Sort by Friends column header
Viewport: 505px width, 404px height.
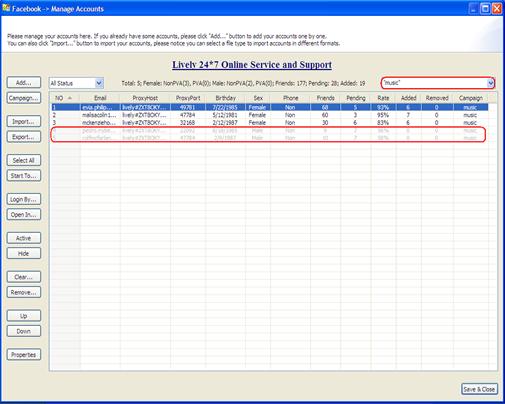[326, 98]
